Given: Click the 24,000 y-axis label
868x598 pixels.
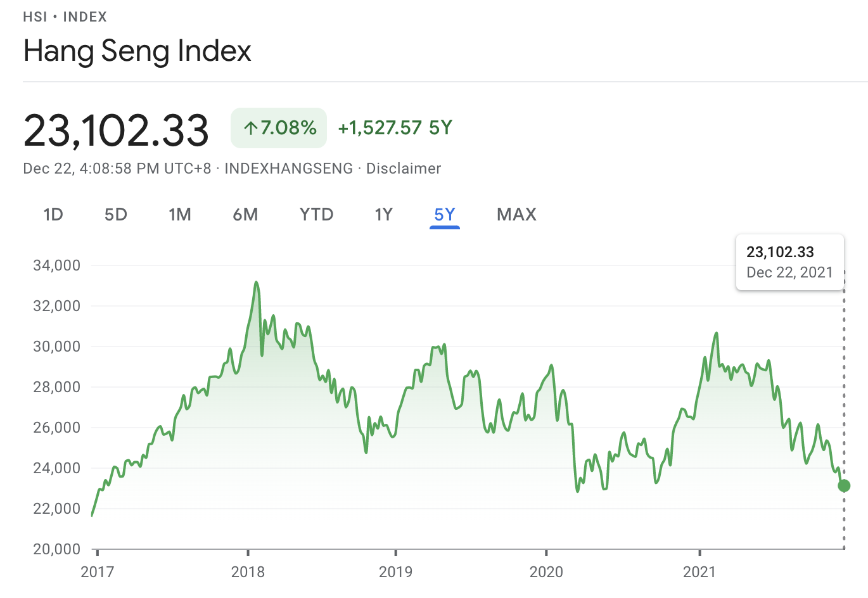Looking at the screenshot, I should [57, 468].
